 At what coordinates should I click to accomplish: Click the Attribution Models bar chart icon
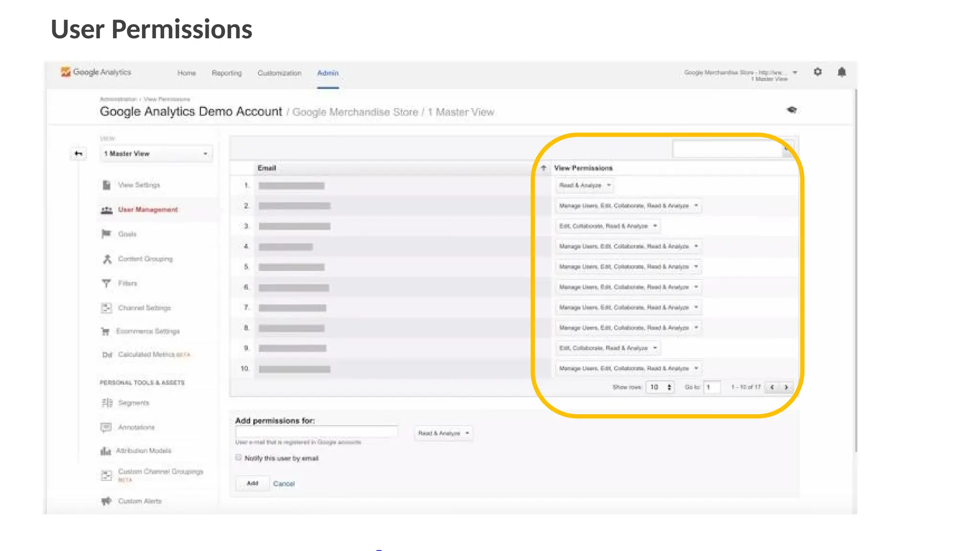click(x=106, y=451)
